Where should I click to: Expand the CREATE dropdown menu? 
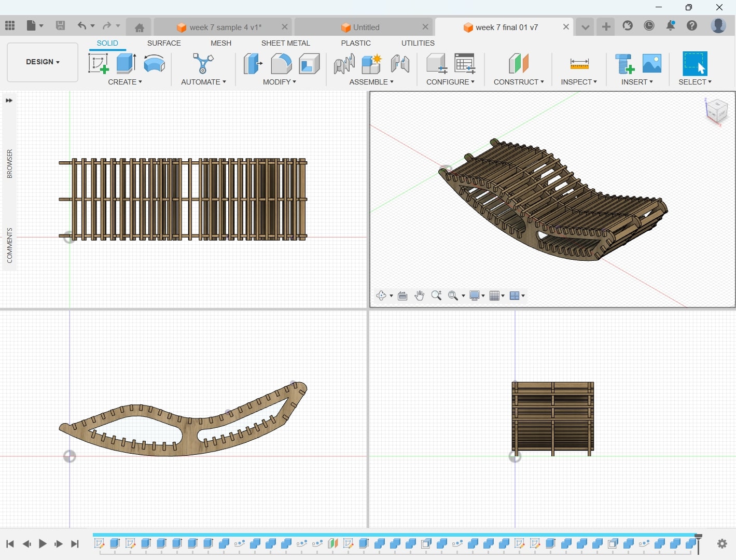125,82
